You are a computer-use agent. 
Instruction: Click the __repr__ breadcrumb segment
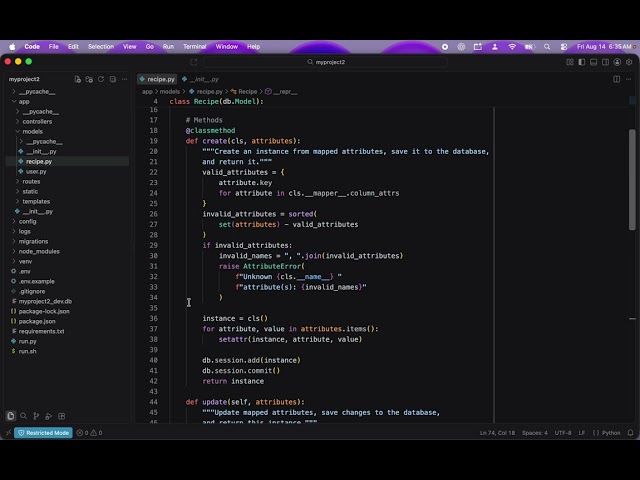click(281, 92)
